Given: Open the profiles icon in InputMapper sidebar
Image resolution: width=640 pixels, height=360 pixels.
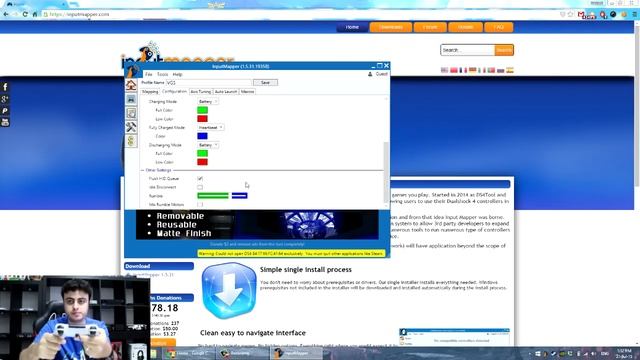Looking at the screenshot, I should (x=131, y=113).
